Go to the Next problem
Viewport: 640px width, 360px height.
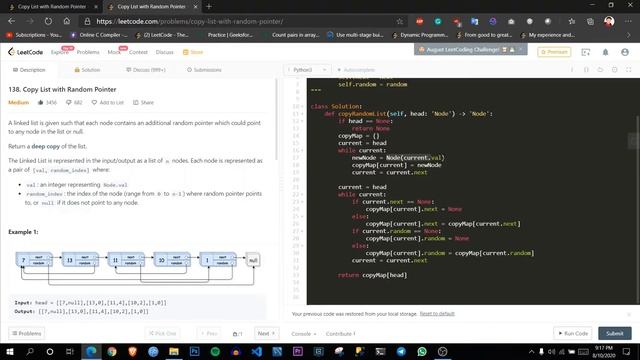click(267, 333)
